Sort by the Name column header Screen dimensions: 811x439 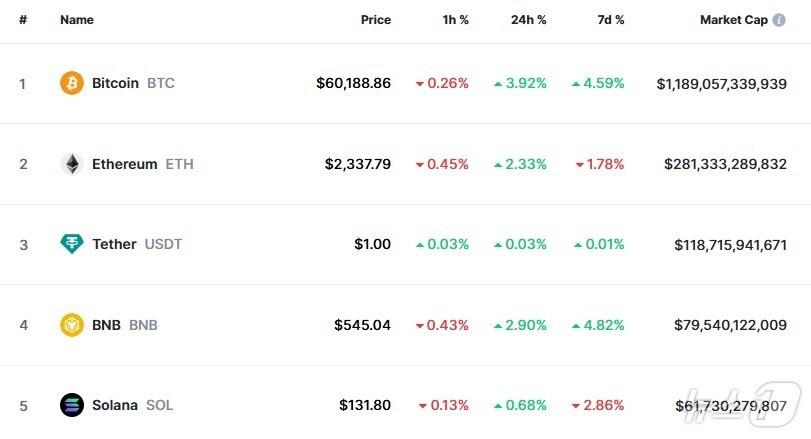tap(76, 20)
